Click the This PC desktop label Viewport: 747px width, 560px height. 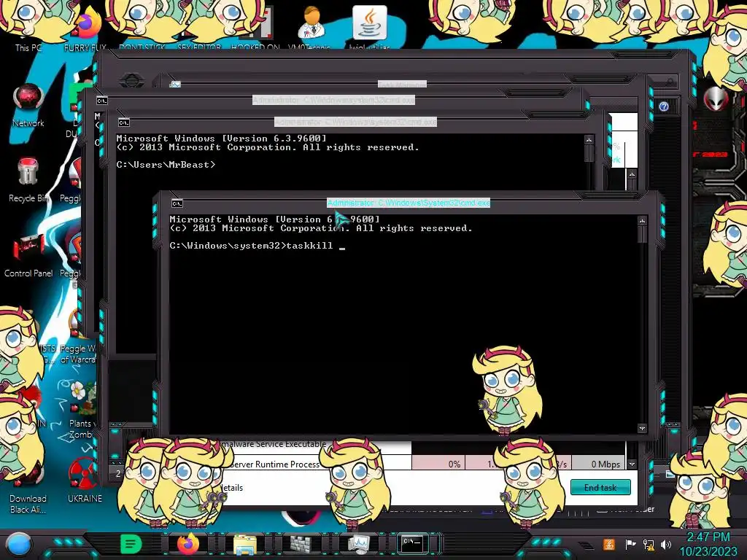pos(28,47)
